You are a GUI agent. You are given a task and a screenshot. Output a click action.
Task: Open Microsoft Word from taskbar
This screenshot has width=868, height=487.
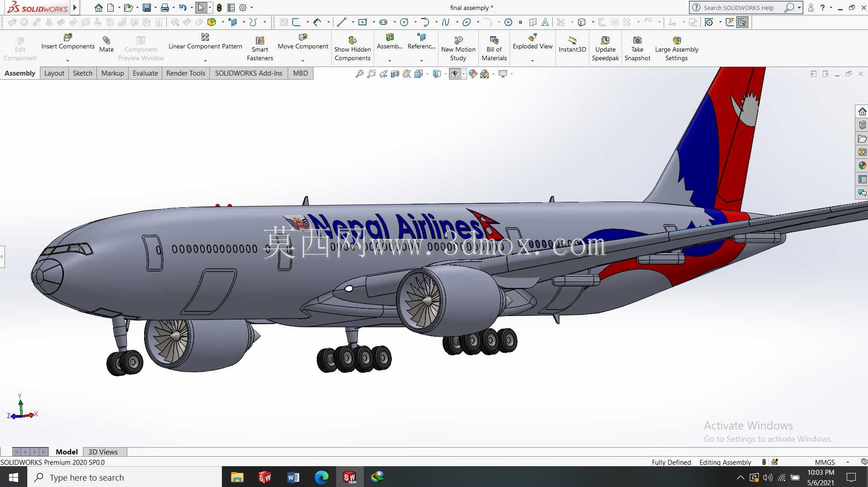(293, 477)
